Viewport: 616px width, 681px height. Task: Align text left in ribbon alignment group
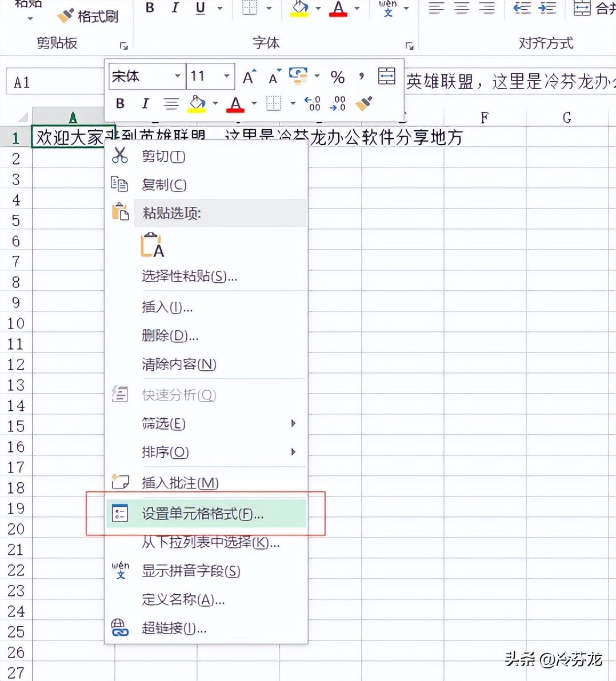(436, 8)
